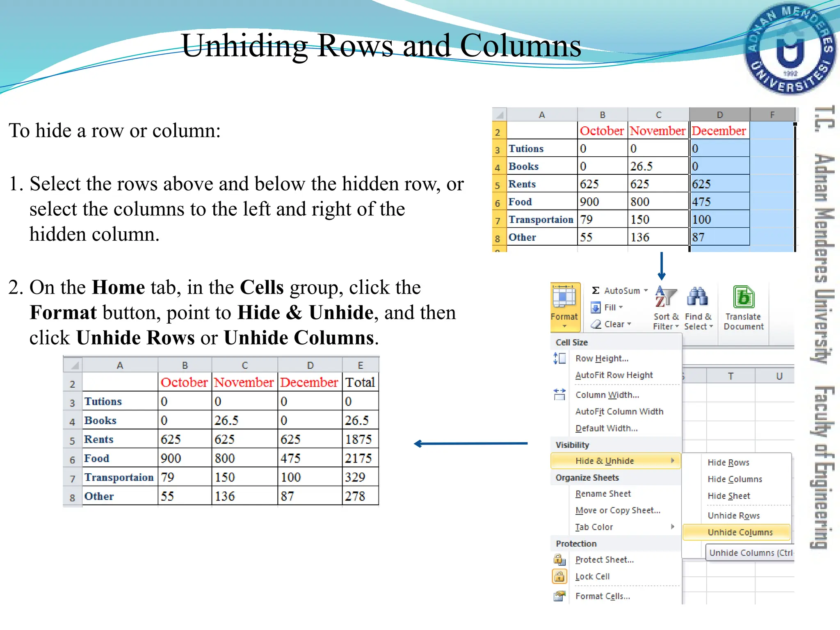
Task: Choose Rename Sheet
Action: tap(603, 494)
